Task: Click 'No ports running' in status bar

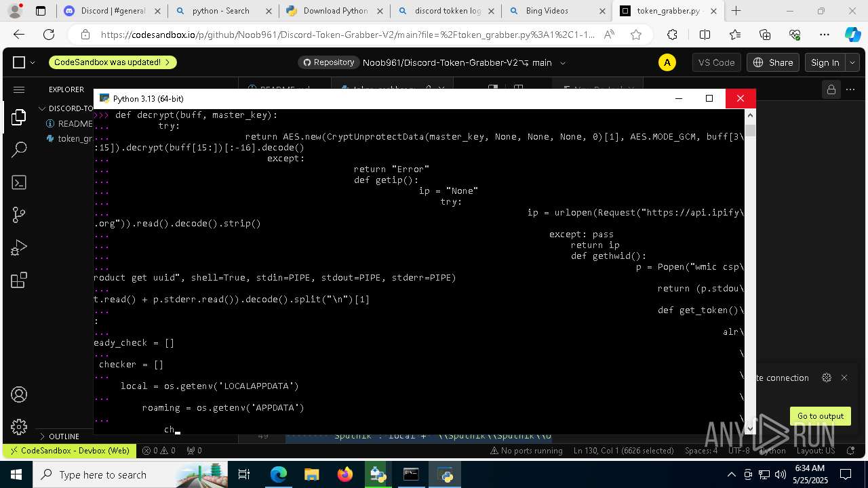Action: pyautogui.click(x=526, y=451)
